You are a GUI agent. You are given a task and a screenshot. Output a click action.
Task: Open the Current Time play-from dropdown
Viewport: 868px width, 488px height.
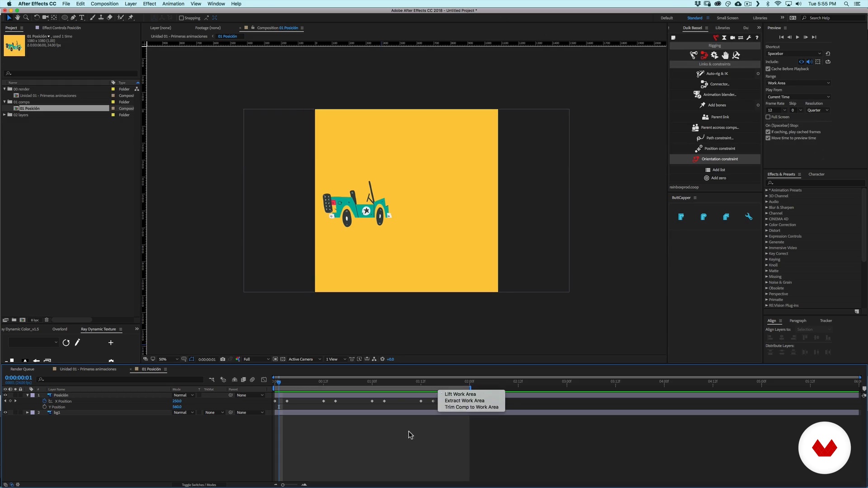click(798, 97)
